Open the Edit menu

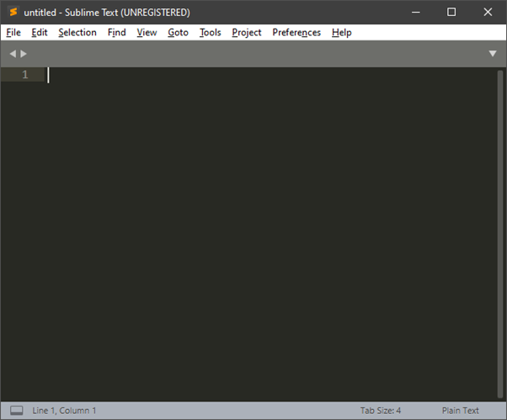pyautogui.click(x=40, y=32)
